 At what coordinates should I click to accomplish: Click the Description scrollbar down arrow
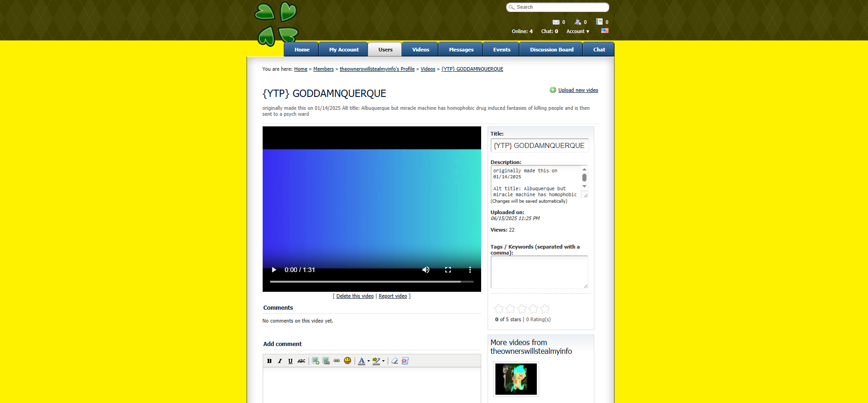[584, 186]
